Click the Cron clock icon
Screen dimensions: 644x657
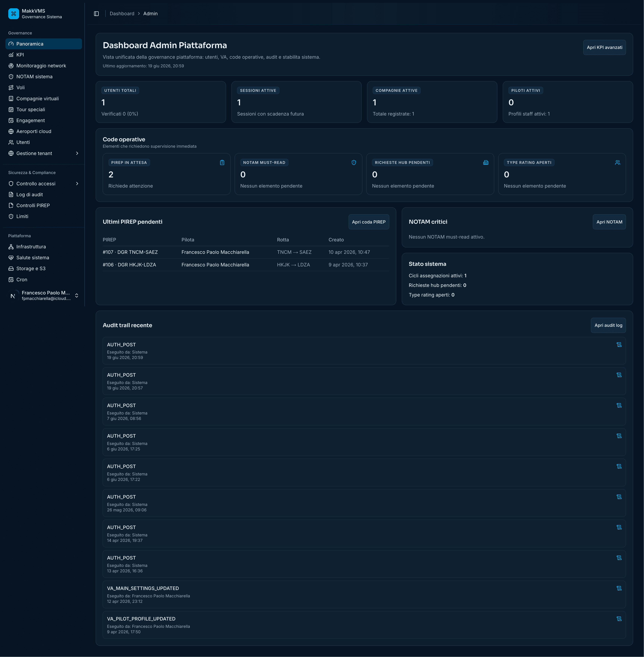11,280
